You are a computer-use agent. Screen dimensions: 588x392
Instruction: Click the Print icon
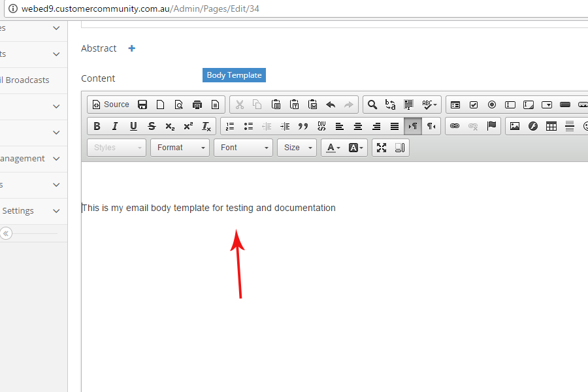pyautogui.click(x=197, y=105)
